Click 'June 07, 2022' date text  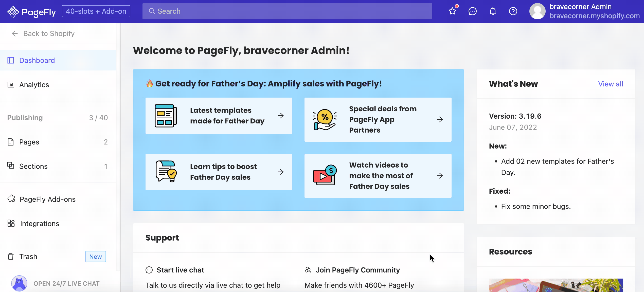513,127
